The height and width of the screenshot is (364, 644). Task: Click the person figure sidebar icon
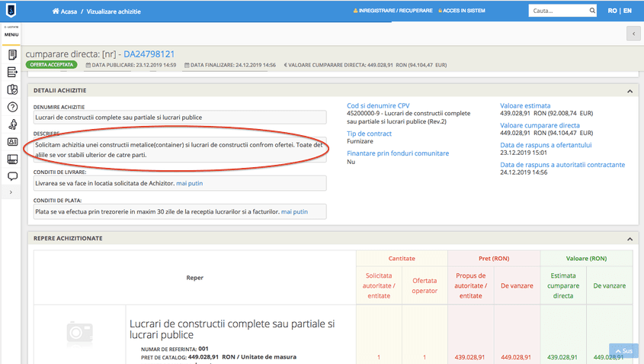pyautogui.click(x=11, y=124)
